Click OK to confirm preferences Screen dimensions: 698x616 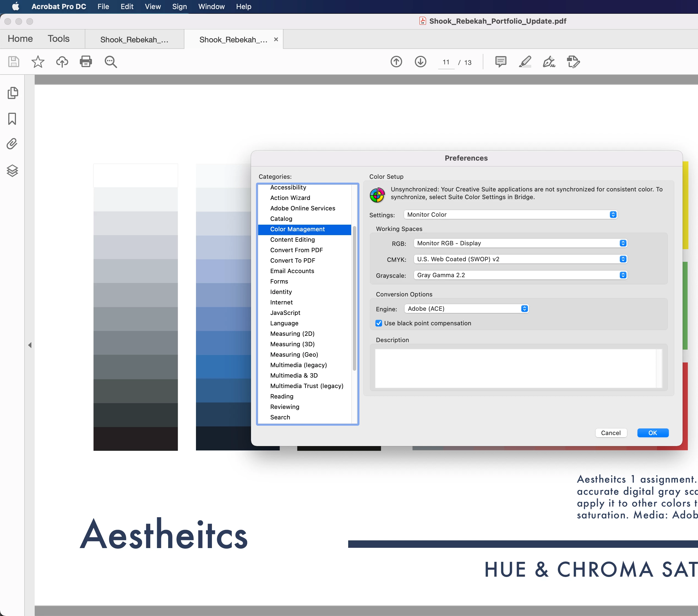tap(653, 433)
